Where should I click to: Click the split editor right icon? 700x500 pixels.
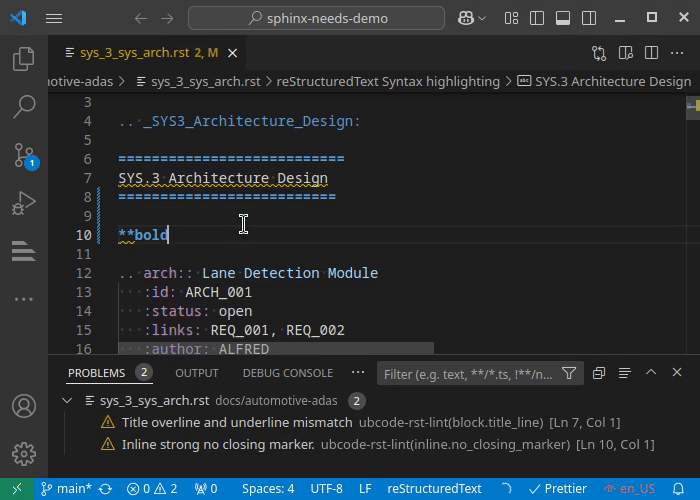click(652, 53)
